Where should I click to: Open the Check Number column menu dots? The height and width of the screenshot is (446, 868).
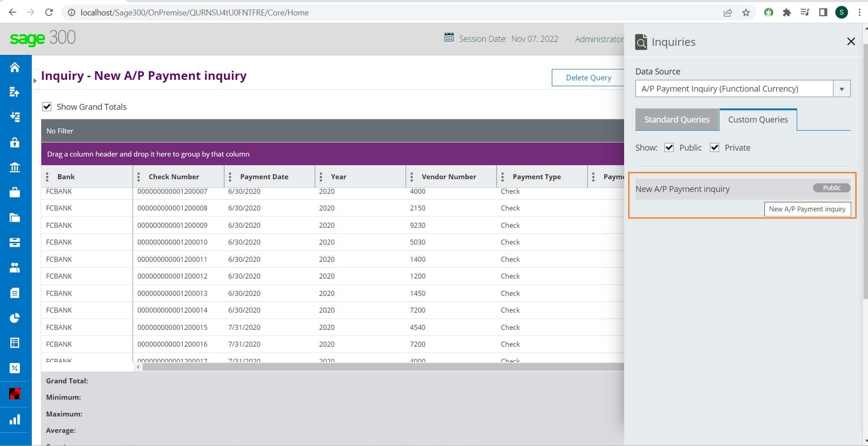139,176
